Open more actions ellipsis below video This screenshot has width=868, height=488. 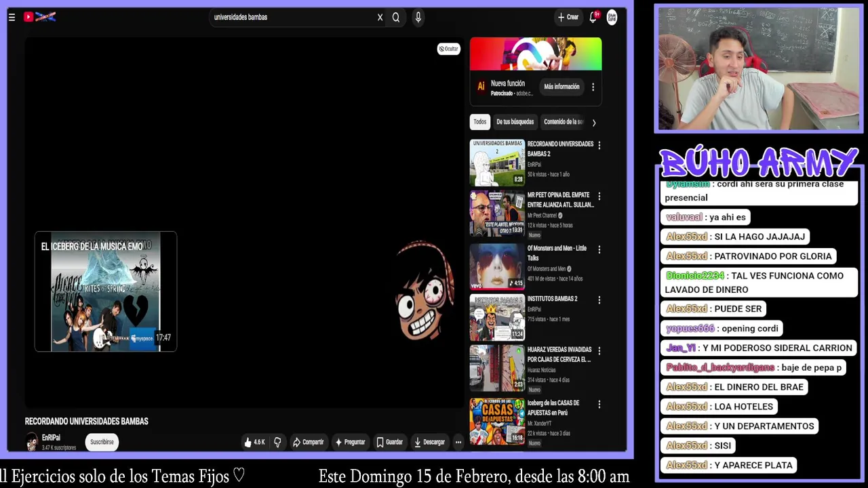coord(458,442)
